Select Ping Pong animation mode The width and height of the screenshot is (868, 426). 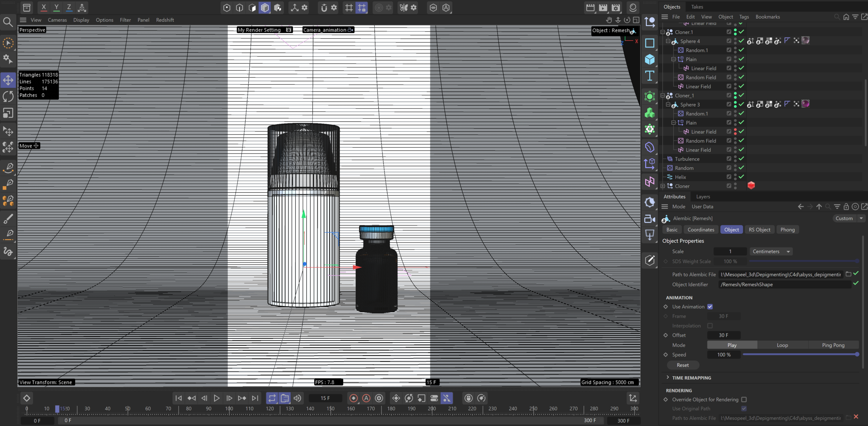(833, 345)
